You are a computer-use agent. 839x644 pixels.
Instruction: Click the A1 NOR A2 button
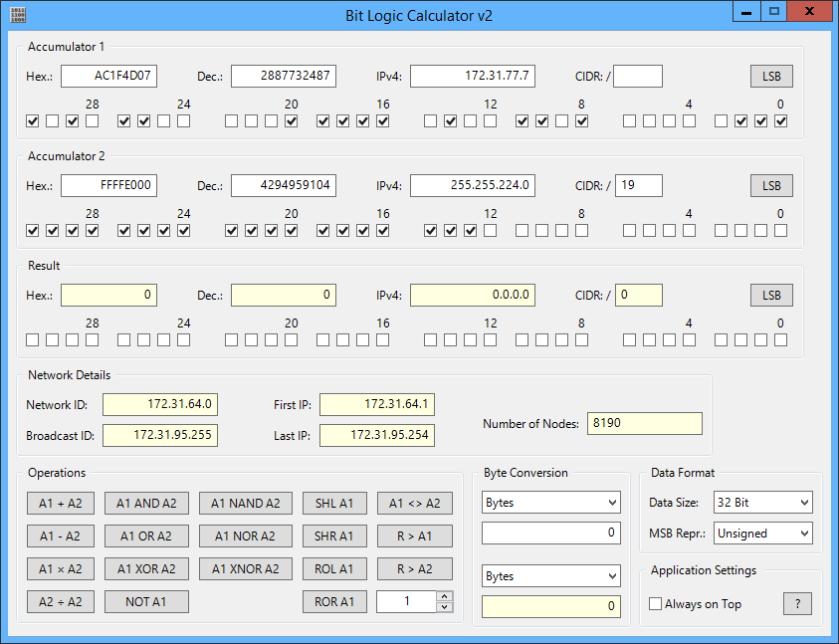(x=246, y=536)
